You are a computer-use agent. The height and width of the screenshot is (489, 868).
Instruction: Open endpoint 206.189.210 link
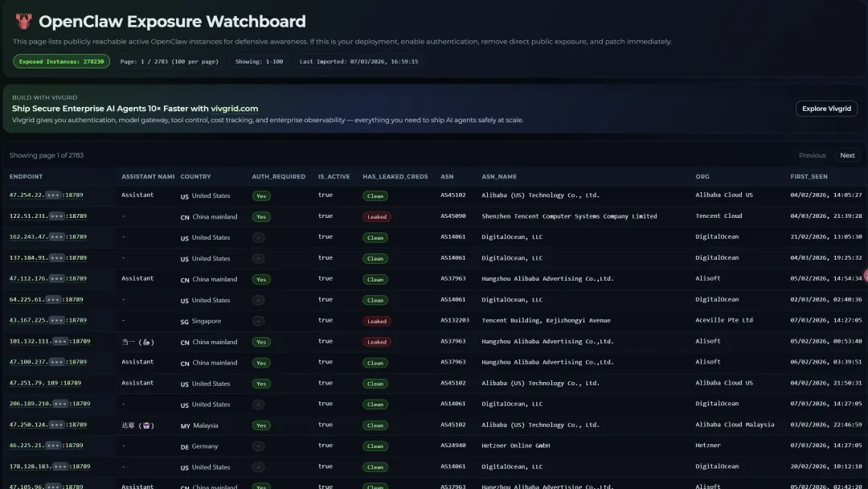tap(49, 404)
